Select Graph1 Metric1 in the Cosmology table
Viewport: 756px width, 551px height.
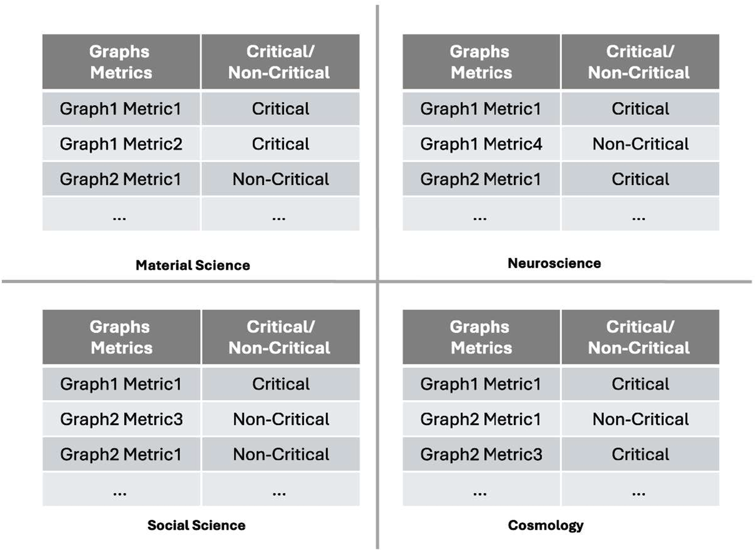coord(481,384)
